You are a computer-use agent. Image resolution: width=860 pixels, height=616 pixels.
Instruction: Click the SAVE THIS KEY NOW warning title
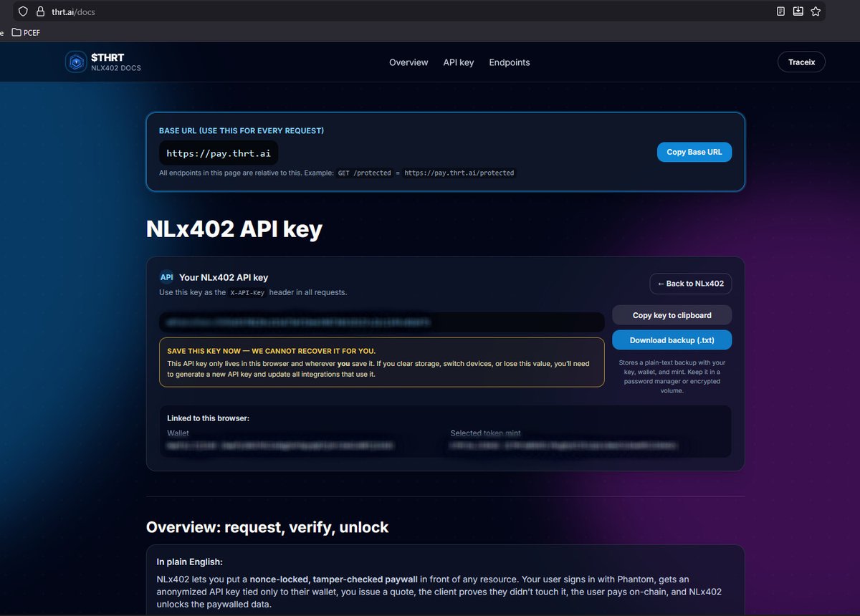point(271,351)
